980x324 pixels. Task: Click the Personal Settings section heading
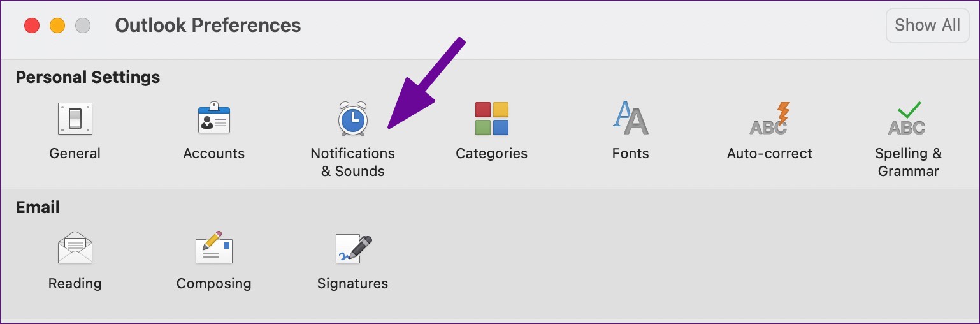[x=88, y=77]
